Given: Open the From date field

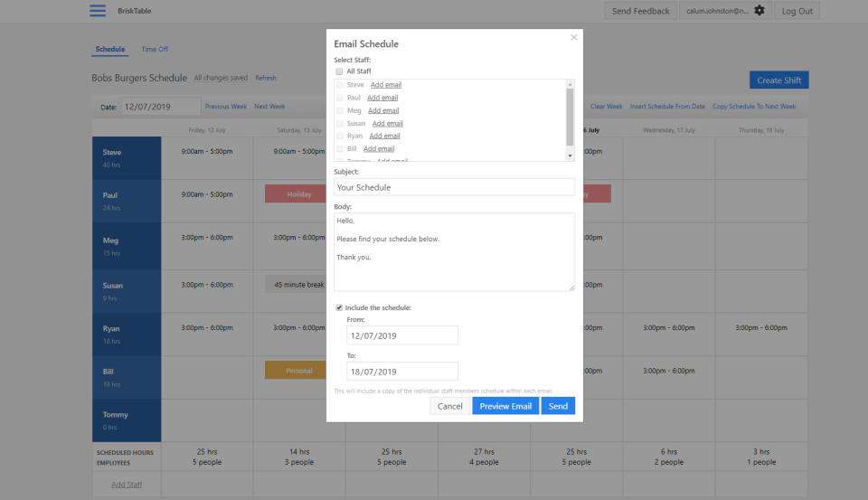Looking at the screenshot, I should click(x=402, y=335).
